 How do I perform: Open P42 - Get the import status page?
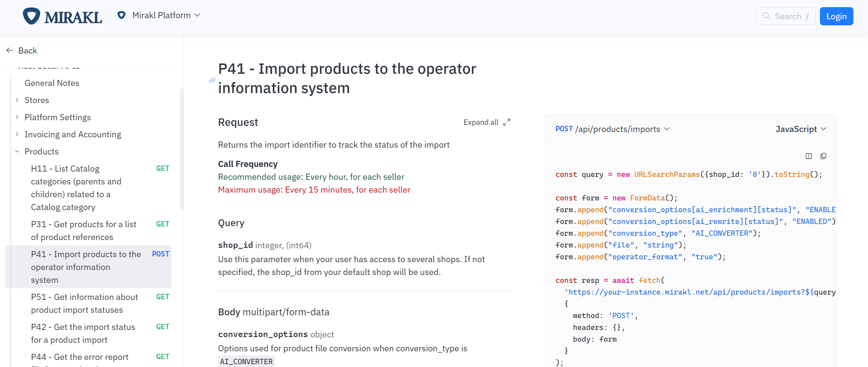tap(83, 333)
